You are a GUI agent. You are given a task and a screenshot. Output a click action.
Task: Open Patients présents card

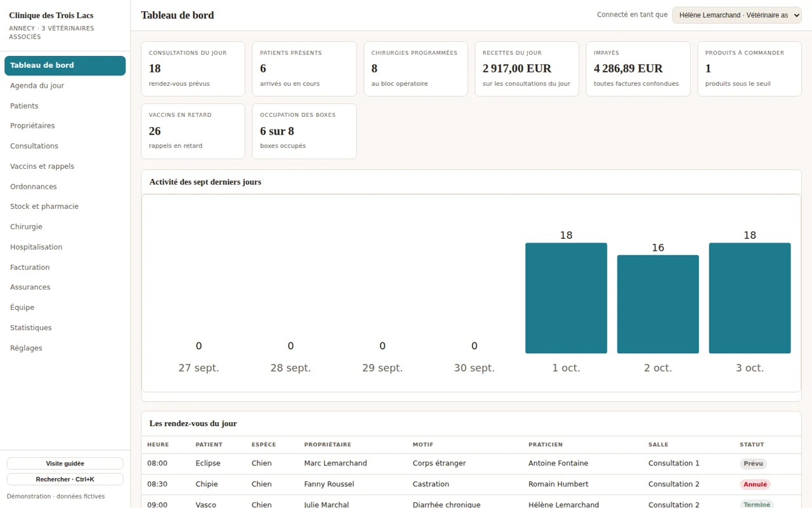[x=304, y=69]
